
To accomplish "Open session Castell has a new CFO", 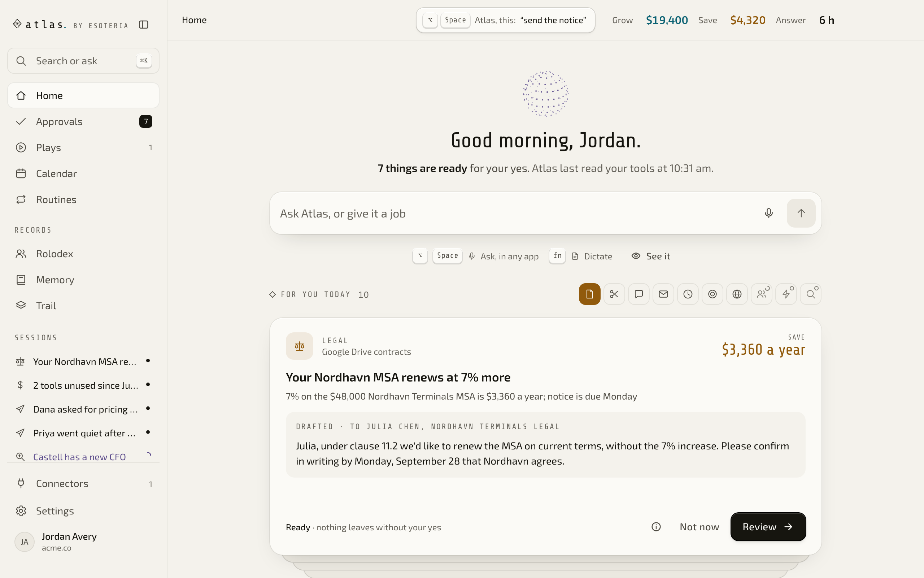I will click(83, 456).
